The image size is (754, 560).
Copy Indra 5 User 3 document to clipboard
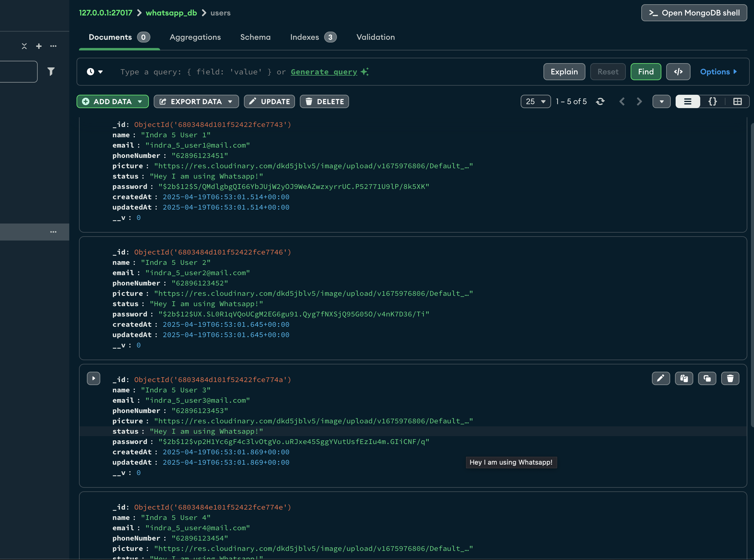coord(684,378)
